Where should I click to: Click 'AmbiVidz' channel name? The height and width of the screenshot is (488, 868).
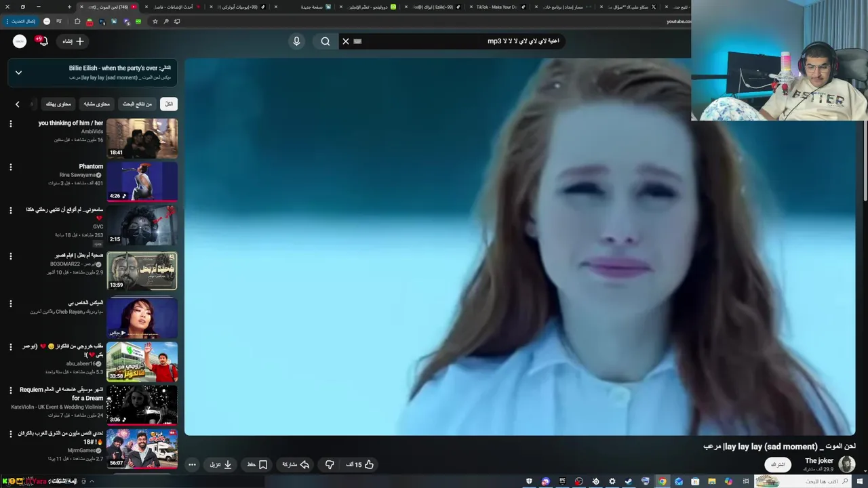coord(92,131)
